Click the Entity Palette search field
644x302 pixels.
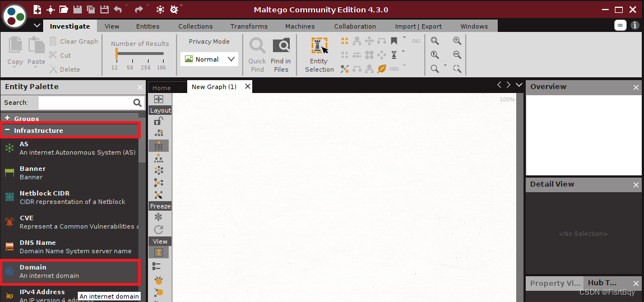tap(85, 103)
